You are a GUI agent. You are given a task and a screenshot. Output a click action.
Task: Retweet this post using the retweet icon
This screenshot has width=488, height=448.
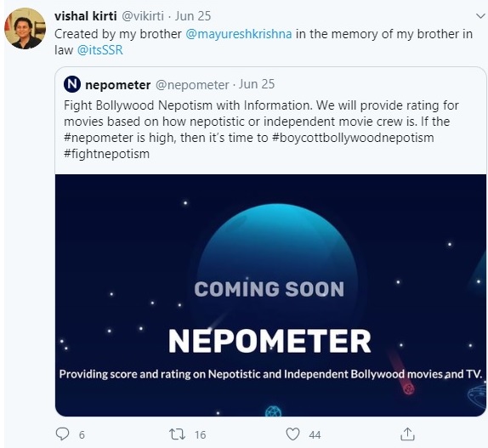click(x=177, y=434)
